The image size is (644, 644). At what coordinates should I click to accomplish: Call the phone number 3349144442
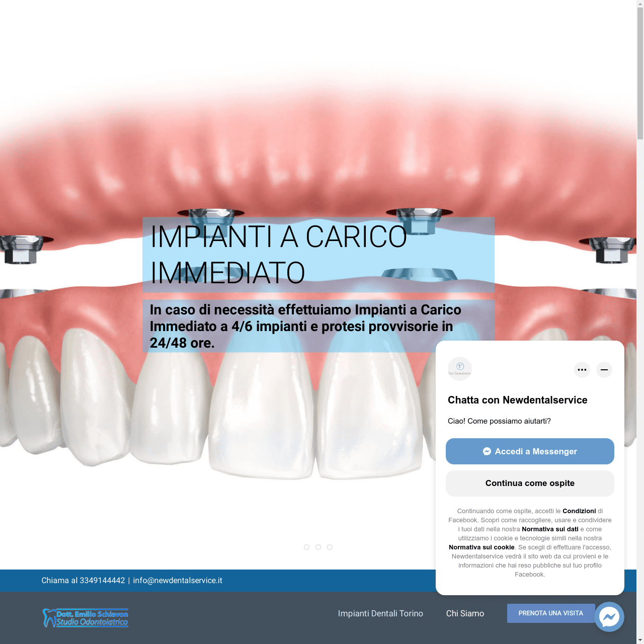tap(102, 581)
